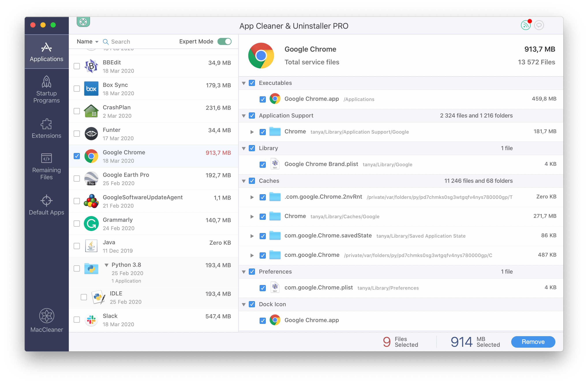Image resolution: width=588 pixels, height=384 pixels.
Task: Toggle Expert Mode switch
Action: click(225, 41)
